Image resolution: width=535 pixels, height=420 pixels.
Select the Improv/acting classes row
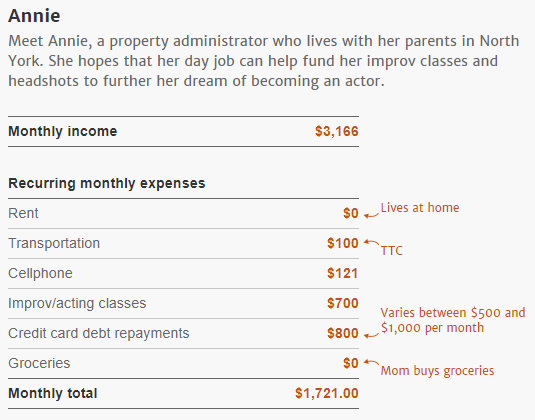[x=184, y=303]
